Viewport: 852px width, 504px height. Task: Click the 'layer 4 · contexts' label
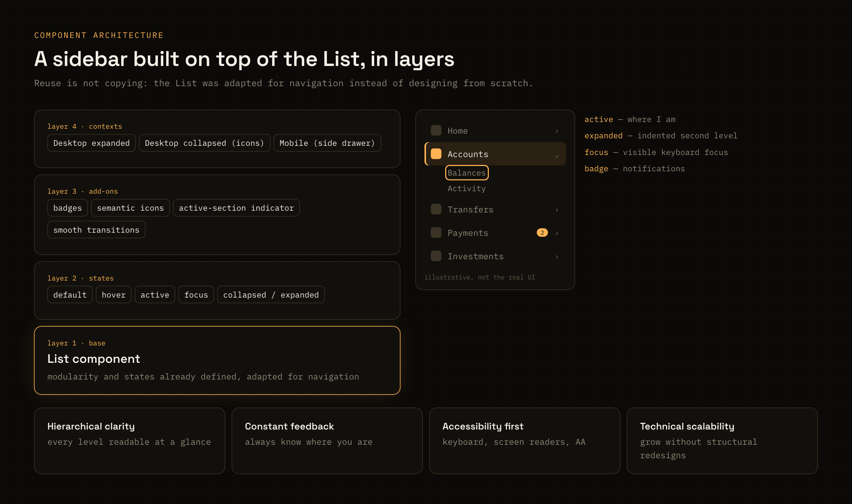(x=84, y=127)
